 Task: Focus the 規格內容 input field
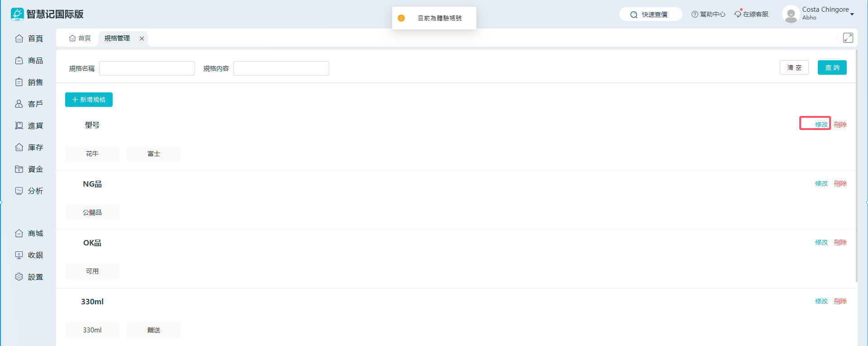coord(281,68)
